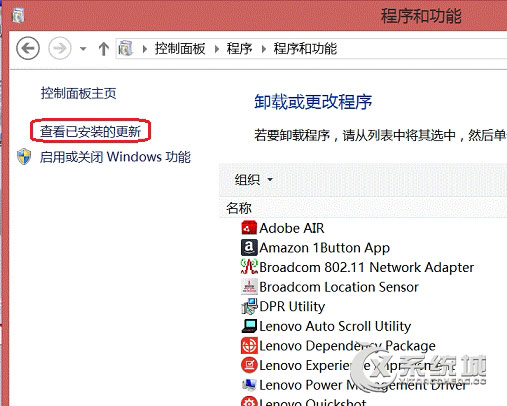The height and width of the screenshot is (406, 507).
Task: Click the Lenovo Experience Improvement icon
Action: 249,365
